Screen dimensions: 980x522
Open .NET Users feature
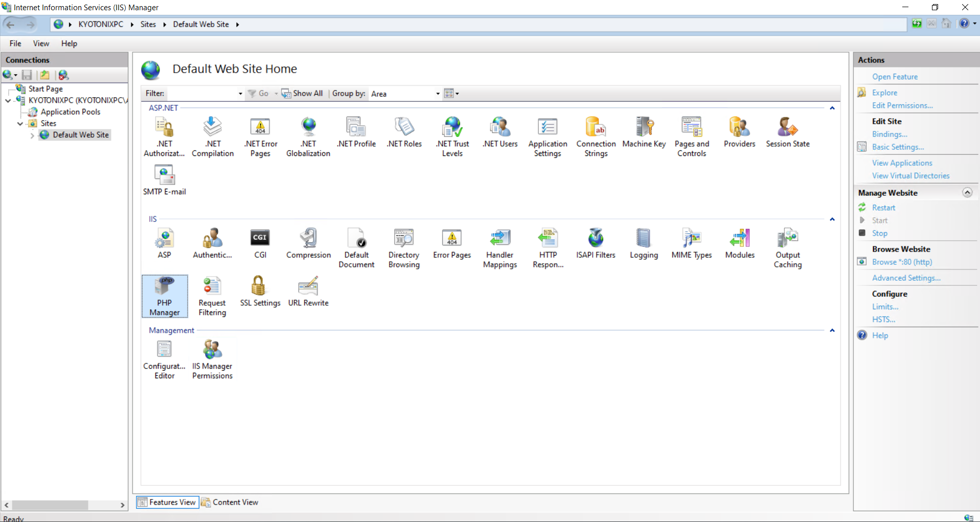pyautogui.click(x=500, y=132)
